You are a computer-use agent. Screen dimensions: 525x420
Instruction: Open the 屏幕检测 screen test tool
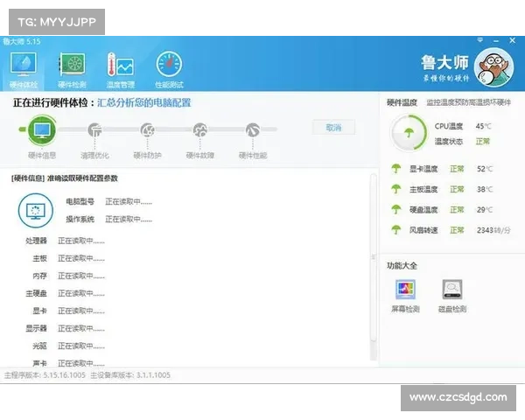point(405,296)
